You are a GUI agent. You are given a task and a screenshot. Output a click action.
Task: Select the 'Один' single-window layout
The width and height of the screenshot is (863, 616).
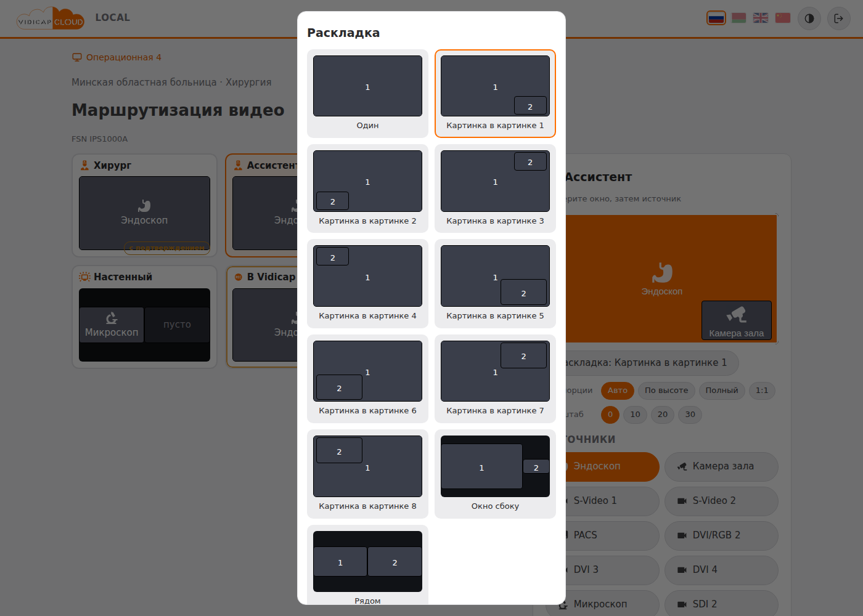(367, 94)
